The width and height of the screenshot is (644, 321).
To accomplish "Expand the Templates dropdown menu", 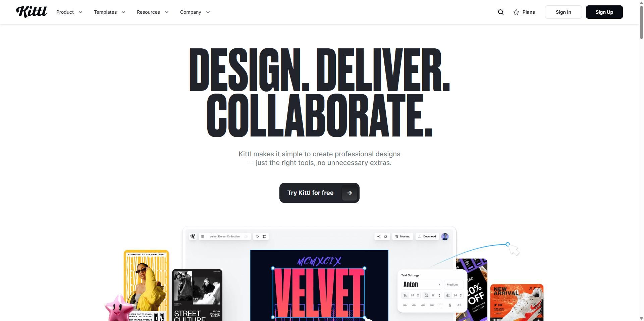I will pyautogui.click(x=110, y=12).
